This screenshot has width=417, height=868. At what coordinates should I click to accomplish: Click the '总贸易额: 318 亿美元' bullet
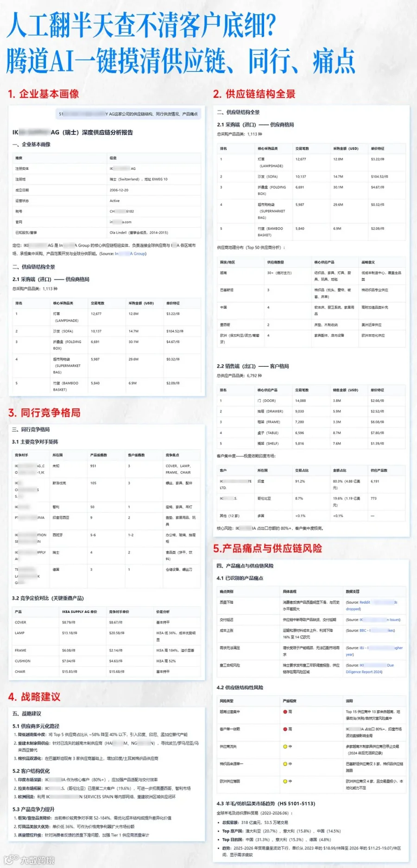tap(255, 823)
